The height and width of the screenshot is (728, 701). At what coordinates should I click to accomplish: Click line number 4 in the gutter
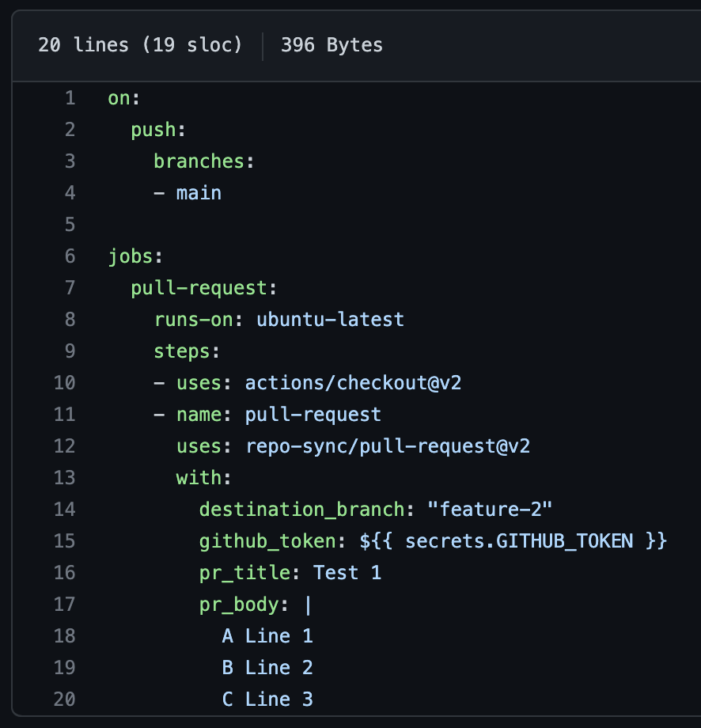[x=70, y=192]
